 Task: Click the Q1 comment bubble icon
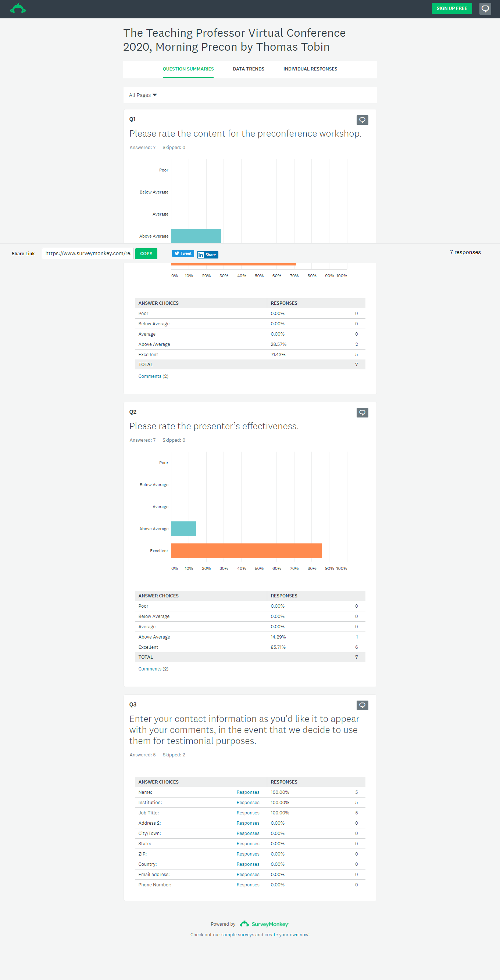(362, 120)
